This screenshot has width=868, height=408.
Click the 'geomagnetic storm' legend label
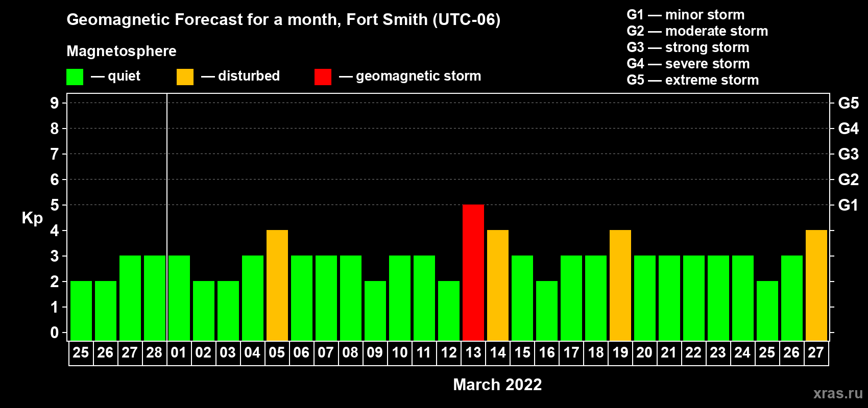419,76
